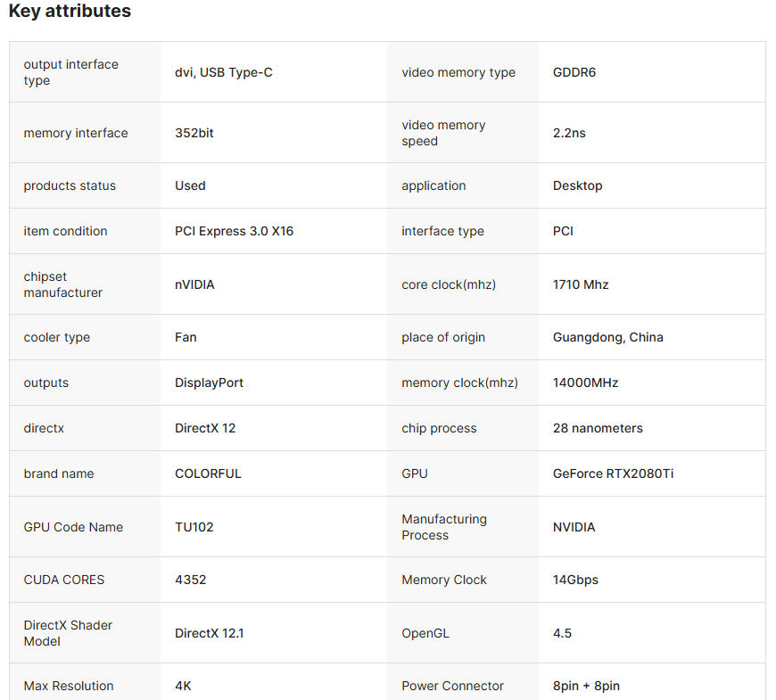Select the 'Power Connector' label

452,686
